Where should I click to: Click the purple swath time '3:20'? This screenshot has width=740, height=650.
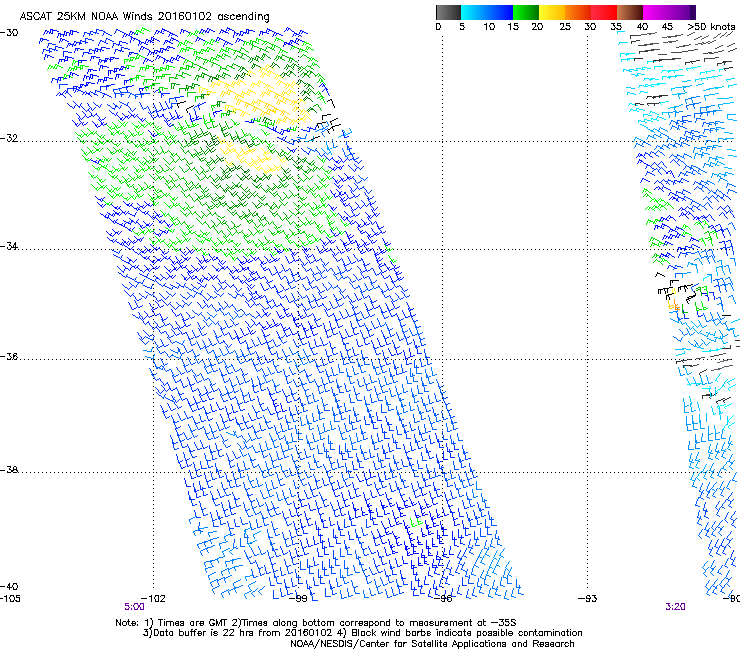(675, 607)
